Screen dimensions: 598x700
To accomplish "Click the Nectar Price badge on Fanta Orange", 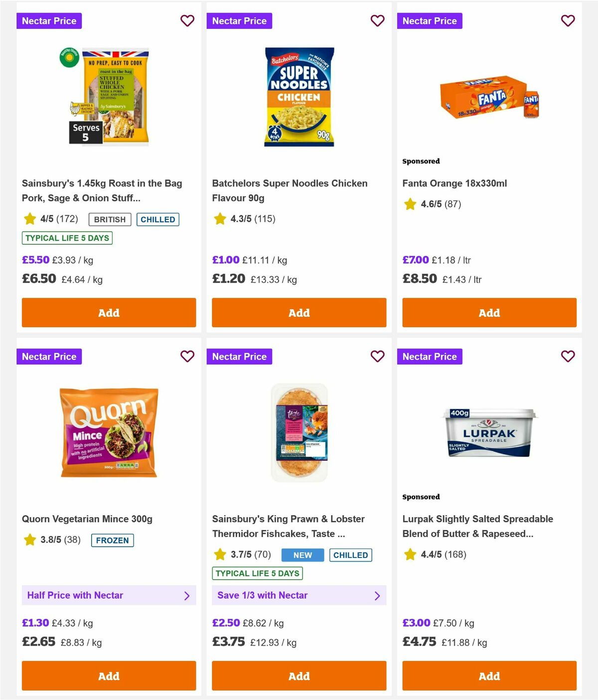I will (430, 21).
